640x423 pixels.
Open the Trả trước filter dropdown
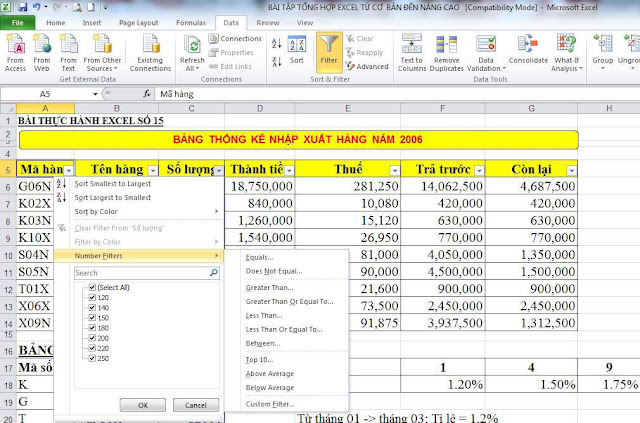480,170
